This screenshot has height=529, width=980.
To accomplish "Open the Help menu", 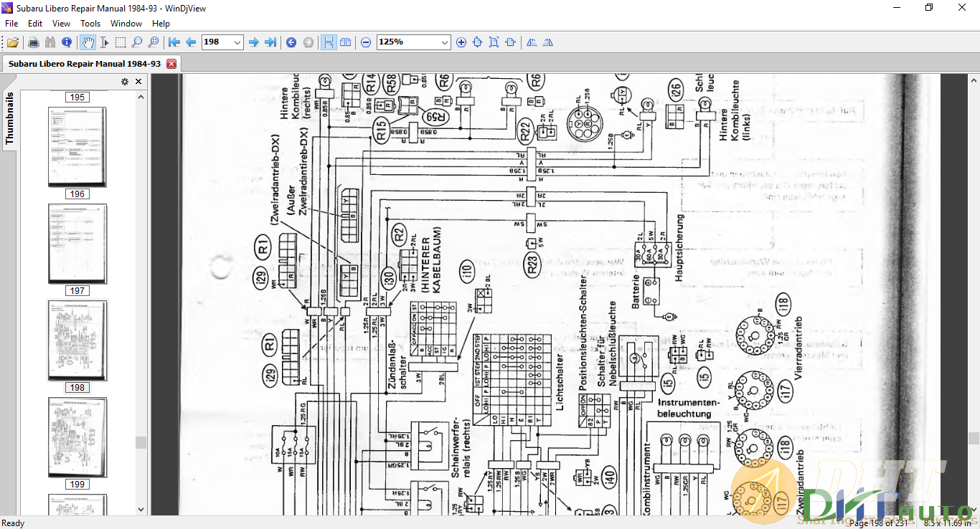I will click(x=161, y=24).
